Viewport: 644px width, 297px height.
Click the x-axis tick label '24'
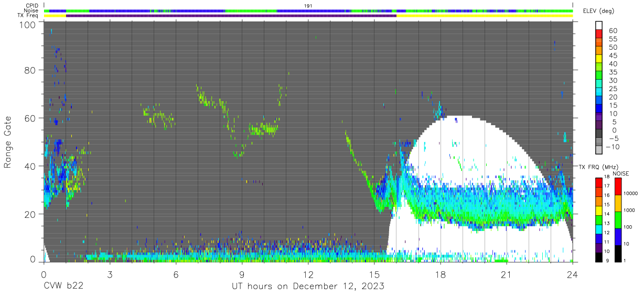pos(573,274)
